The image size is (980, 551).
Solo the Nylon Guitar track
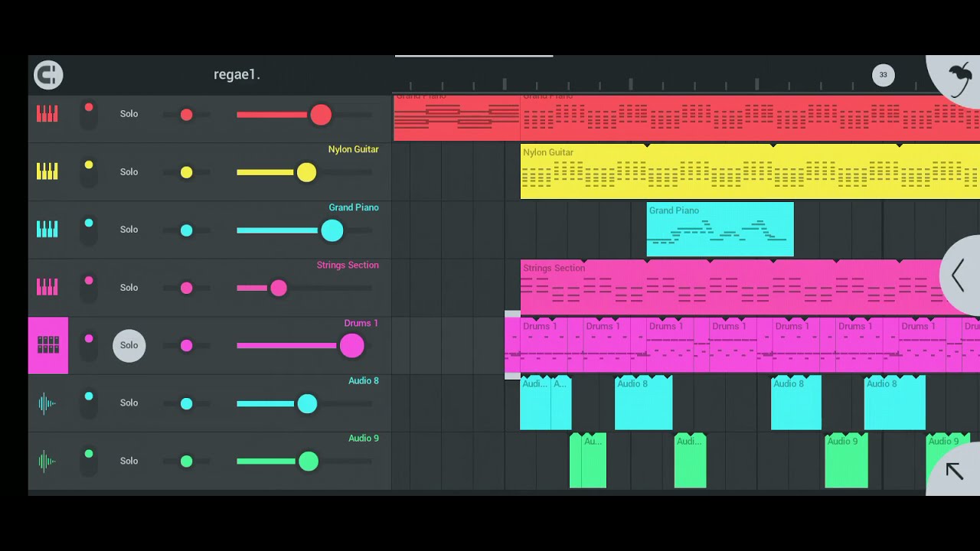[x=129, y=171]
